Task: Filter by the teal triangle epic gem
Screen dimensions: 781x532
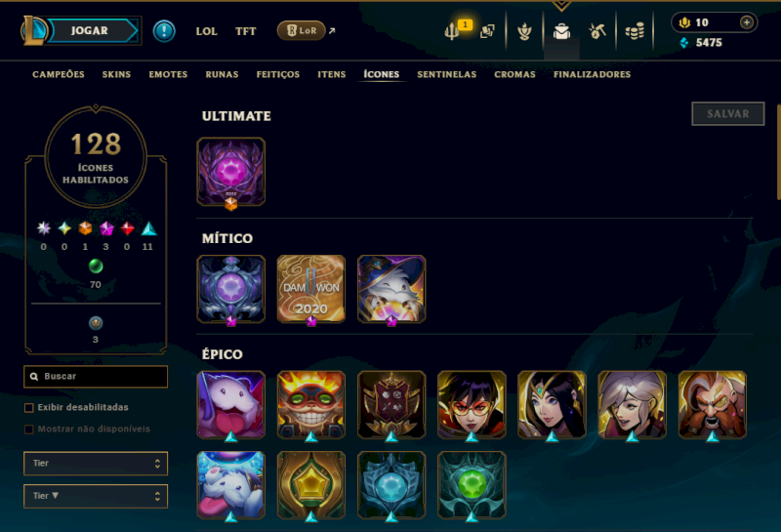Action: tap(148, 228)
